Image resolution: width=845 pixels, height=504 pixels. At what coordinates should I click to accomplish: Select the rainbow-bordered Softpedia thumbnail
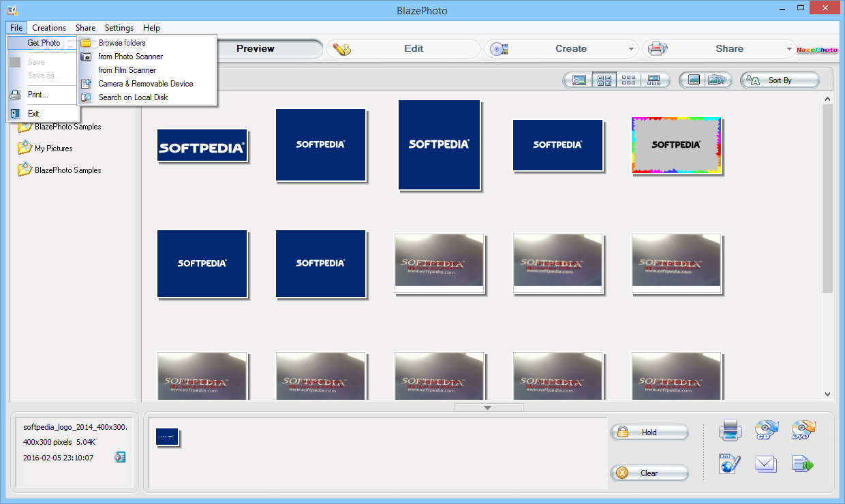[677, 145]
